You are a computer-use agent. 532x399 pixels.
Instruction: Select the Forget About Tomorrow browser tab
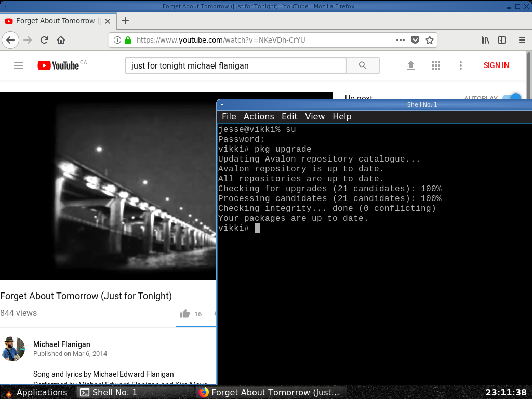click(x=58, y=21)
